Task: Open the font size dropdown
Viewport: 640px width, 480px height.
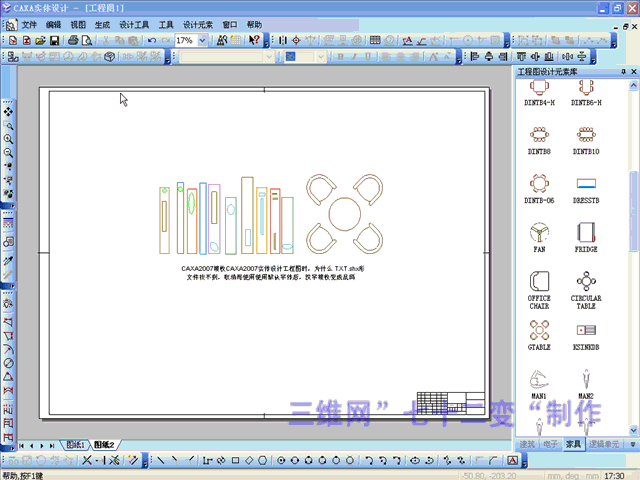Action: pos(321,56)
